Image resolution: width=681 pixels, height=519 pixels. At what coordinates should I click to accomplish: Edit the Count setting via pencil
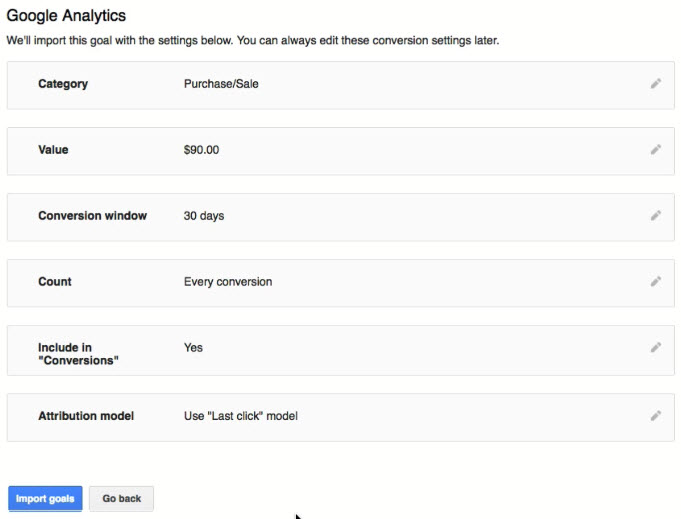click(x=656, y=282)
